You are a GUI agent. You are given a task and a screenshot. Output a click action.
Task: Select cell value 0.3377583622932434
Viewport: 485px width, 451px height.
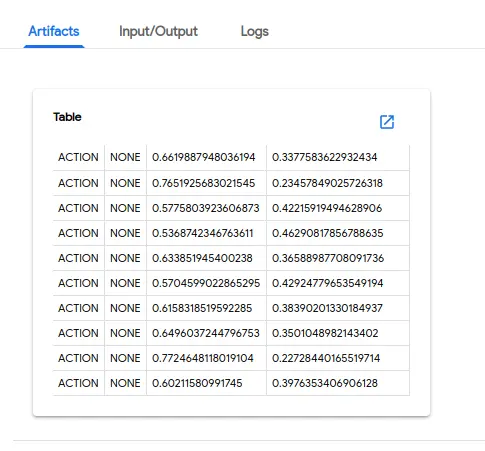point(325,157)
